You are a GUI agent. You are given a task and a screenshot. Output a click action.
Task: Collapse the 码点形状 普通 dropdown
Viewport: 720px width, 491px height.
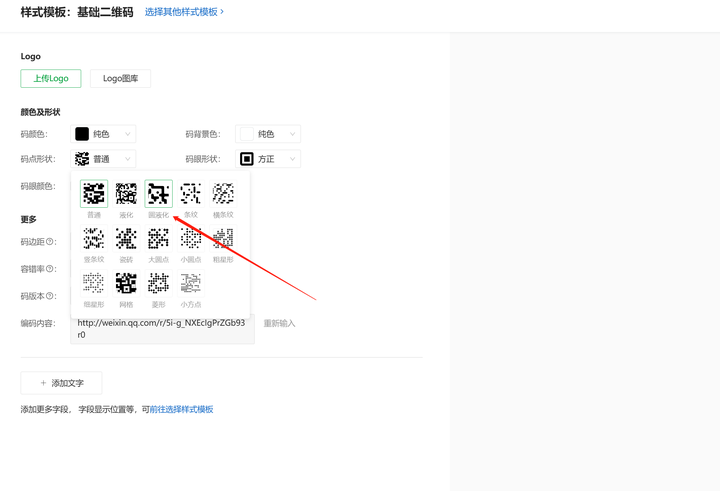point(103,159)
